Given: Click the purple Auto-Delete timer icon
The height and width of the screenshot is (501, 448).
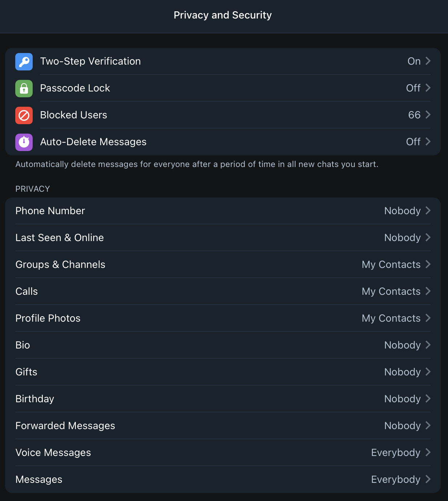Looking at the screenshot, I should (24, 142).
